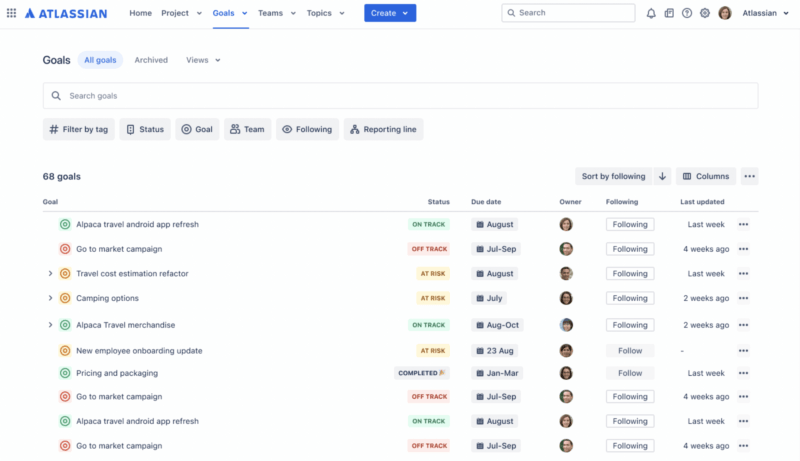Expand the Camping options row

(50, 298)
